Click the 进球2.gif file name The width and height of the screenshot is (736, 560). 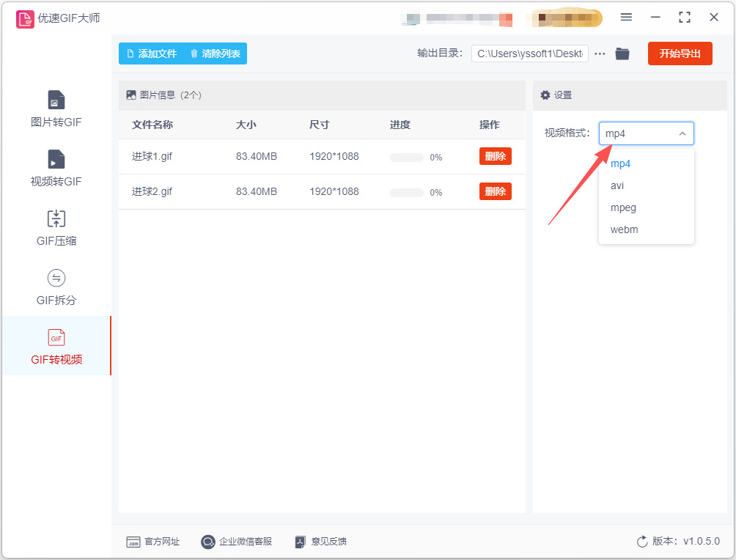[152, 191]
